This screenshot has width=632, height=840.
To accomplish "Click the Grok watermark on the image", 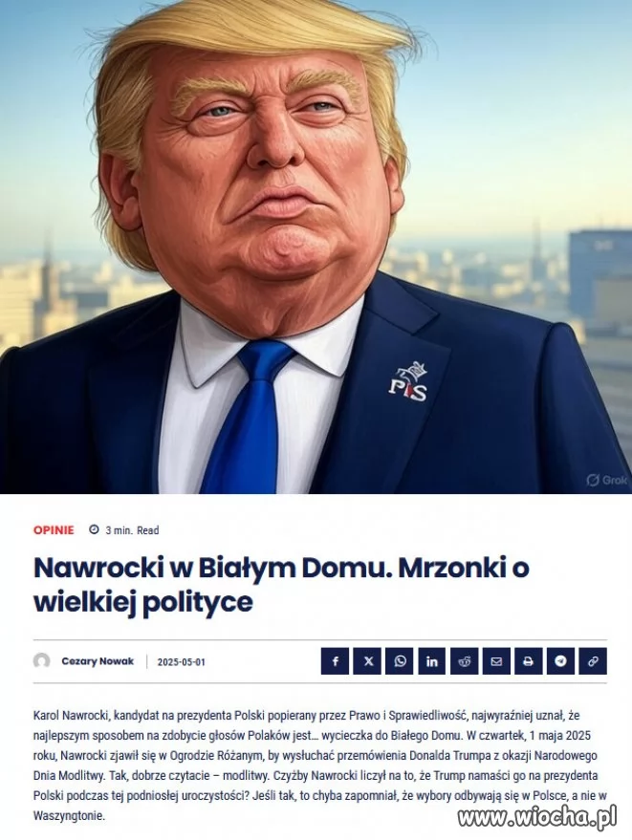I will tap(606, 480).
